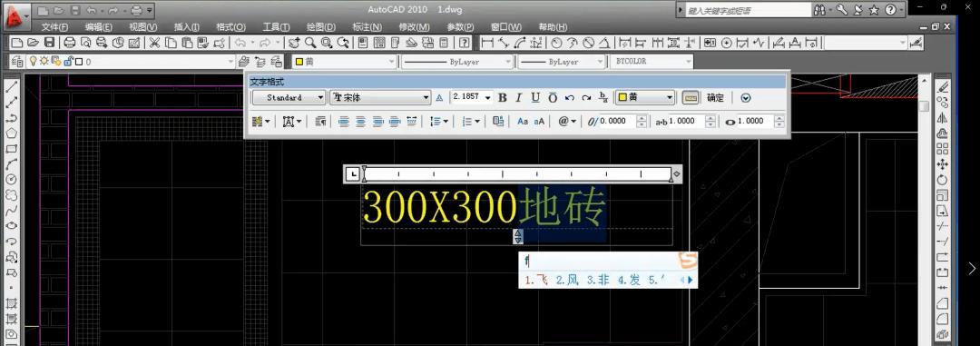Click the Uppercase Aa button

pos(523,122)
